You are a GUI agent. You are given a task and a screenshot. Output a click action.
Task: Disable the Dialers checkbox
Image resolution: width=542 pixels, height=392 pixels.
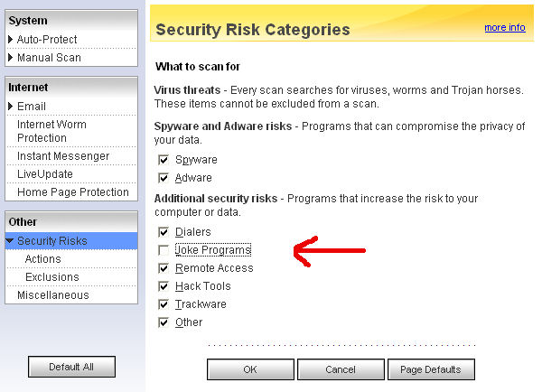pyautogui.click(x=164, y=232)
